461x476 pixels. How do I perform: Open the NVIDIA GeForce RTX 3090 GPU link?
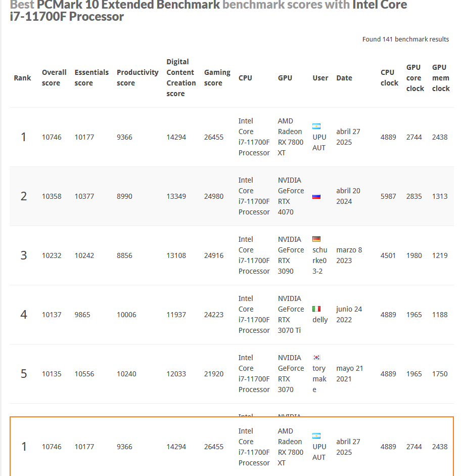[x=291, y=255]
